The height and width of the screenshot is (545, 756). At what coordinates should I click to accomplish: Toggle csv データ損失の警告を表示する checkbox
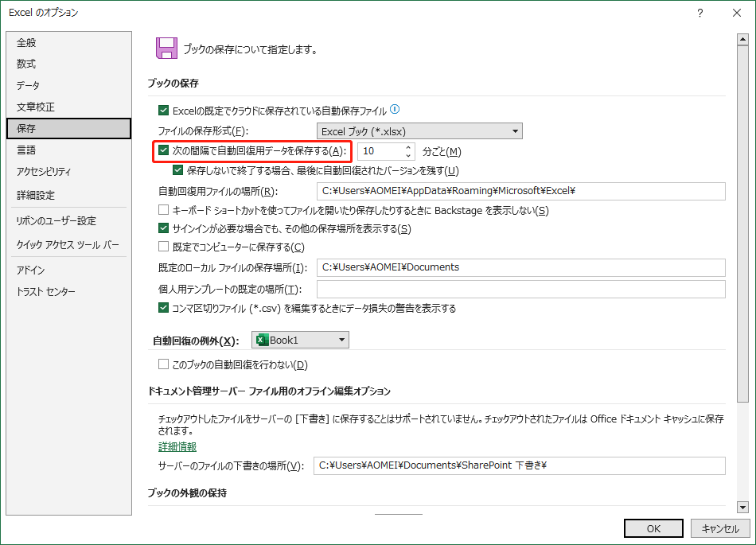163,308
